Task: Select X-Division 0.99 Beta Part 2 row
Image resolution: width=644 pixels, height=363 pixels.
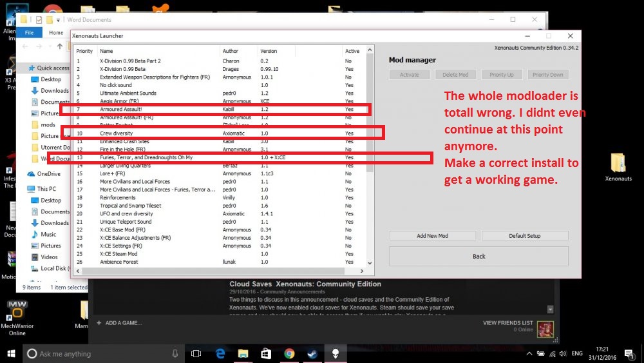Action: 220,61
